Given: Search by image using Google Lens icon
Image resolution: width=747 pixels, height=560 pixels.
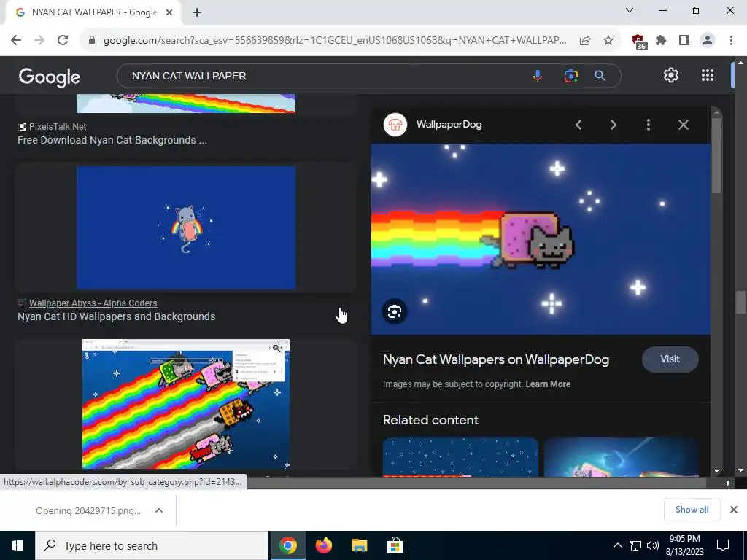Looking at the screenshot, I should coord(570,76).
